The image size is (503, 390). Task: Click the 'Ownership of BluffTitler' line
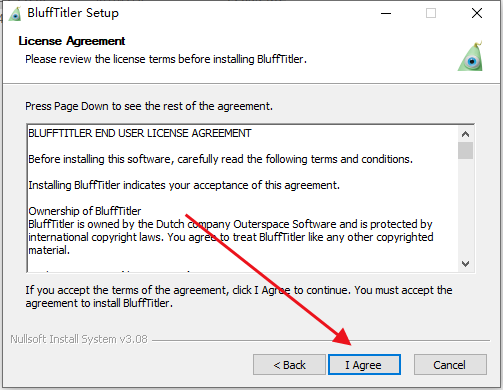click(x=85, y=211)
